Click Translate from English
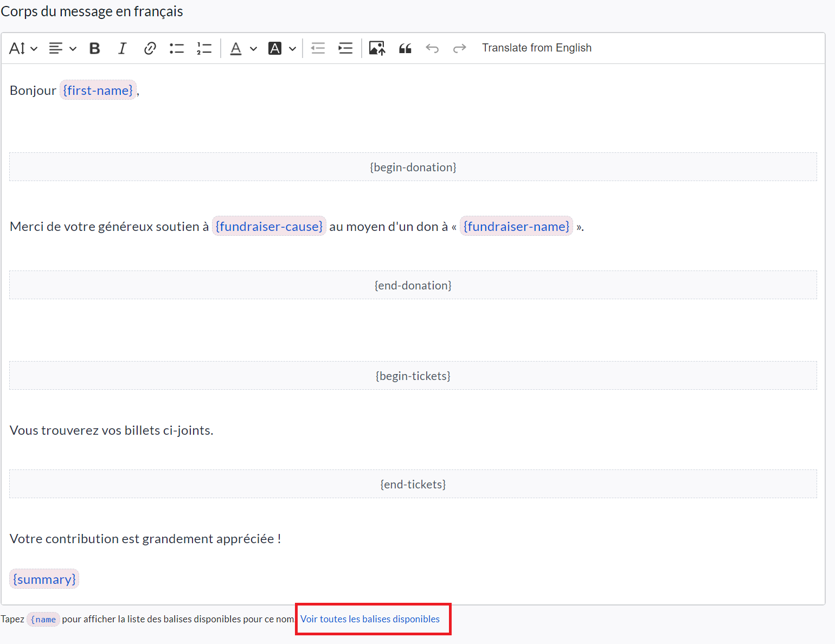Screen dimensions: 835x644 coord(536,48)
